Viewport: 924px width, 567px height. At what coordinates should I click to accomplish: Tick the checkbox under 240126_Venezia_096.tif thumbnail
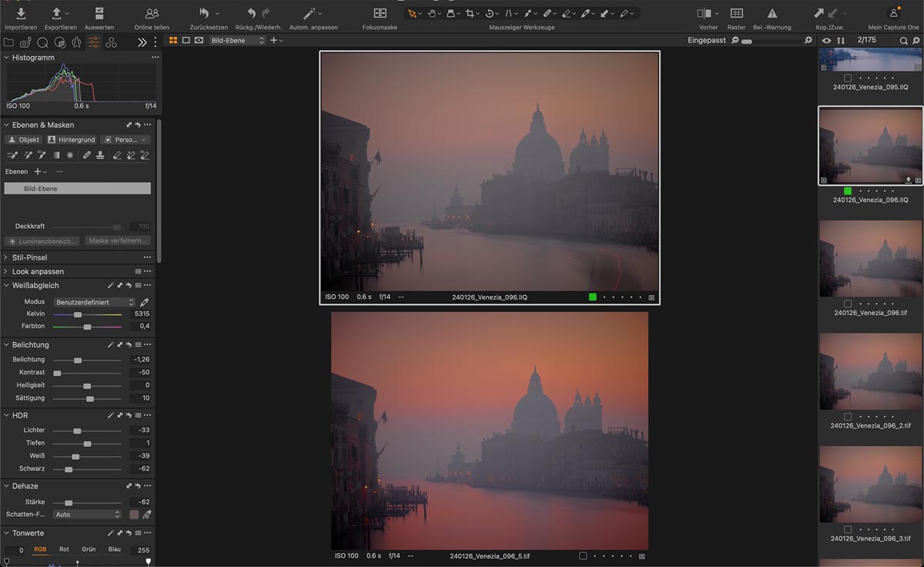(848, 304)
